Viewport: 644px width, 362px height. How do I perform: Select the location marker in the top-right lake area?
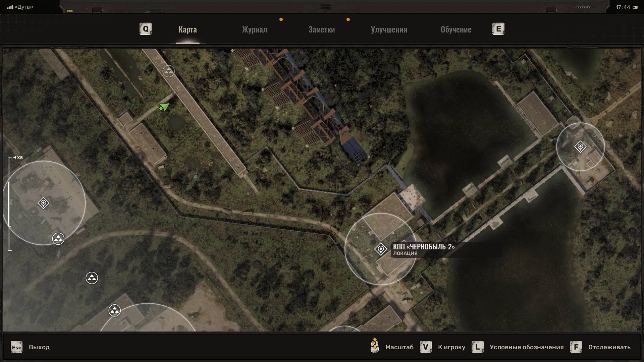tap(580, 147)
